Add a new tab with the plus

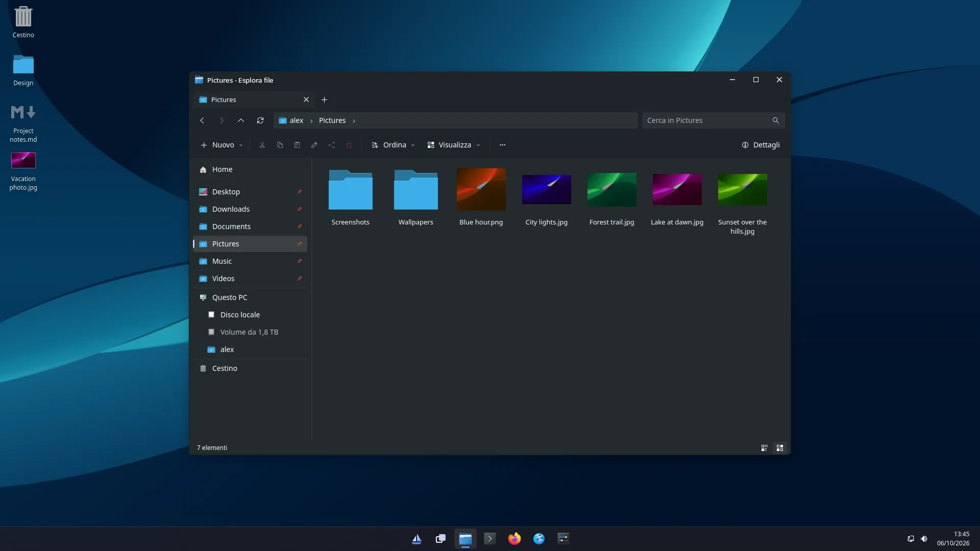(325, 100)
